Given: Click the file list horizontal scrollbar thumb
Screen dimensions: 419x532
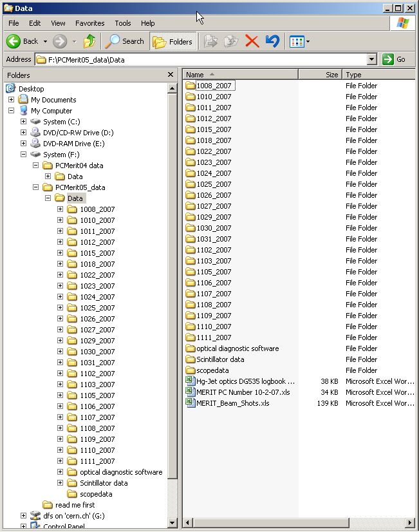Looking at the screenshot, I should coord(270,522).
